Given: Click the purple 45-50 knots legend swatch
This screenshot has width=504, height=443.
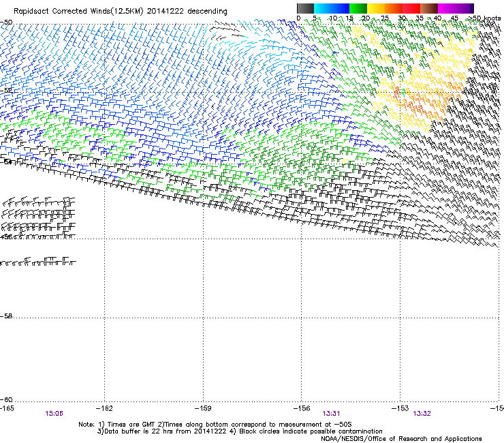Looking at the screenshot, I should 464,8.
